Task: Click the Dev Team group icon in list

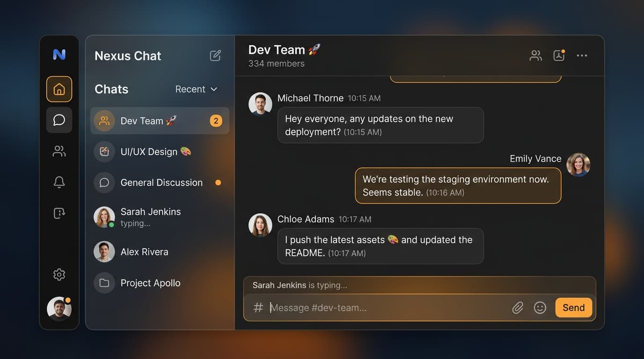Action: point(104,121)
